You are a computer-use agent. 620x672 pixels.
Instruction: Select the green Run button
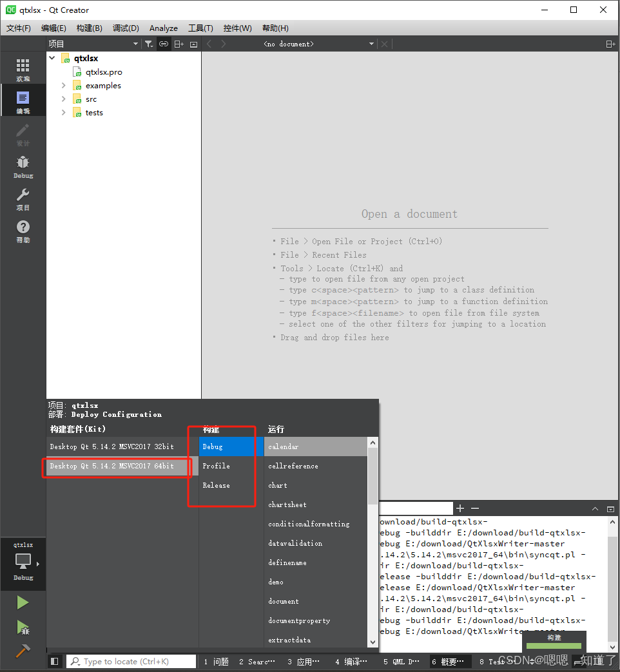[x=23, y=602]
